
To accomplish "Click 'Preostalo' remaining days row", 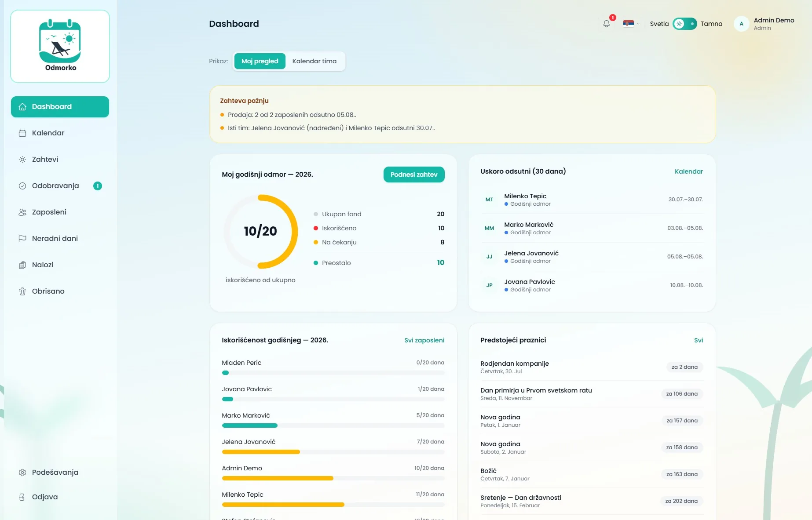I will click(x=379, y=263).
